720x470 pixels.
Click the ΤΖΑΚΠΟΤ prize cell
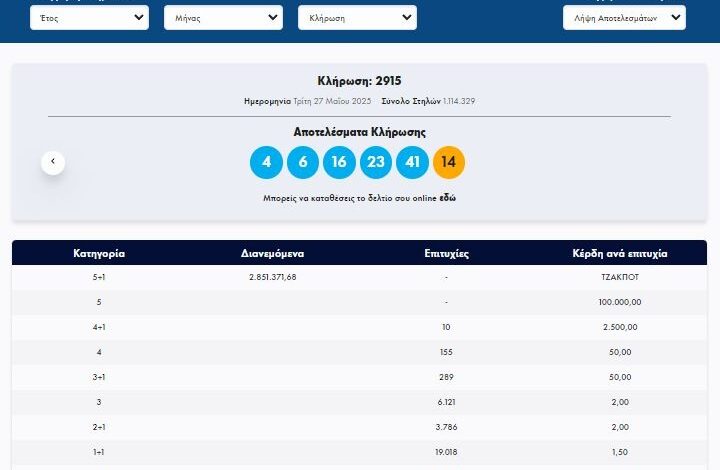coord(619,277)
